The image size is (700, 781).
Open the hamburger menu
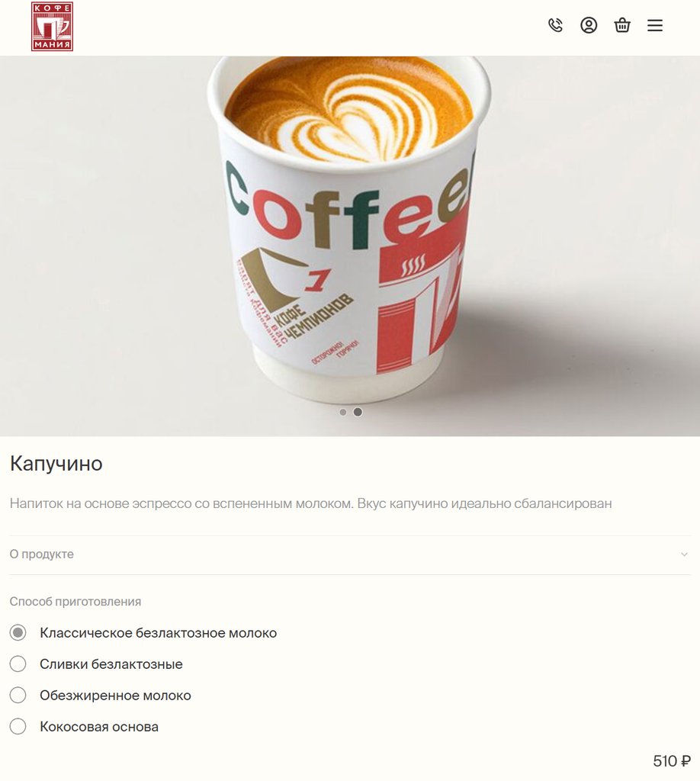pos(655,25)
